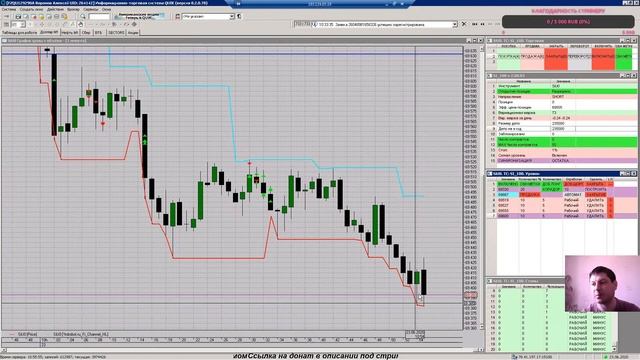This screenshot has width=640, height=360.
Task: Click УДАЛИТЬ in levels row 4
Action: pyautogui.click(x=596, y=200)
